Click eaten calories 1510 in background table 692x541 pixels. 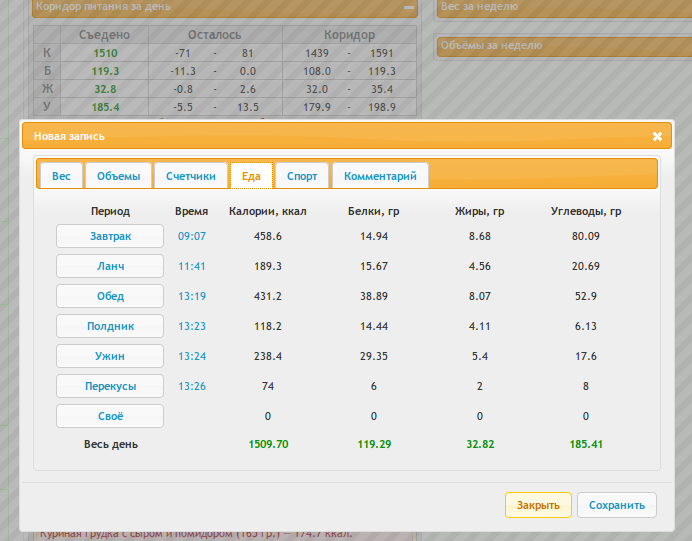[x=105, y=53]
